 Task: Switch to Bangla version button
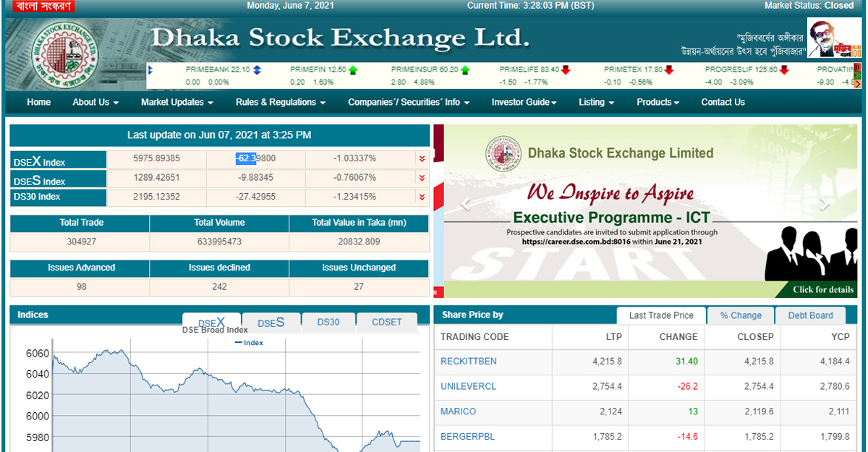point(39,6)
